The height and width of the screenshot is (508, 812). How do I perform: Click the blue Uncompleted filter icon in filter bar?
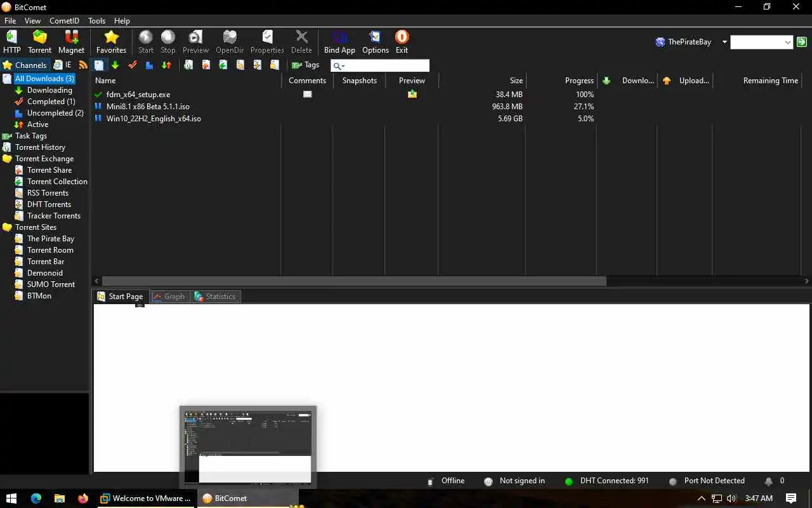pos(149,65)
